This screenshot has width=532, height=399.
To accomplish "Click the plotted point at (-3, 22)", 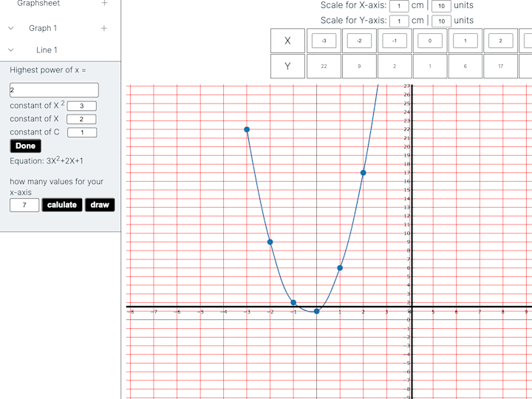I will click(x=247, y=129).
